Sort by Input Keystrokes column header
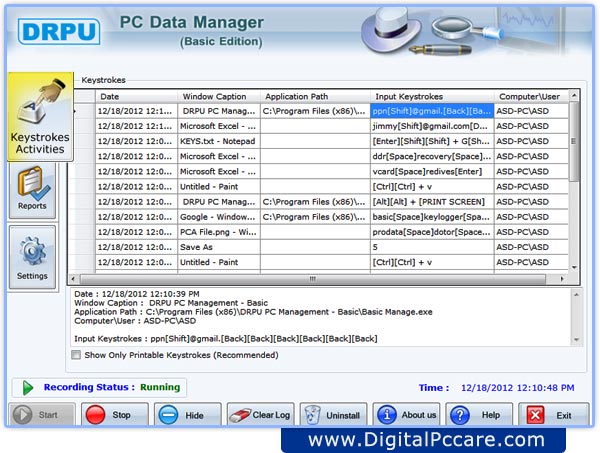This screenshot has width=600, height=453. pyautogui.click(x=432, y=96)
